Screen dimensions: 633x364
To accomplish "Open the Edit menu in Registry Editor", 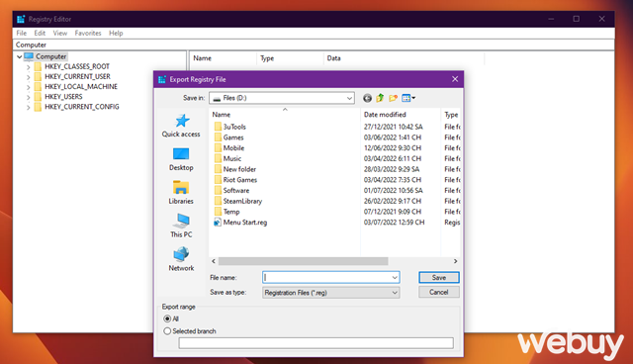I will click(x=40, y=33).
